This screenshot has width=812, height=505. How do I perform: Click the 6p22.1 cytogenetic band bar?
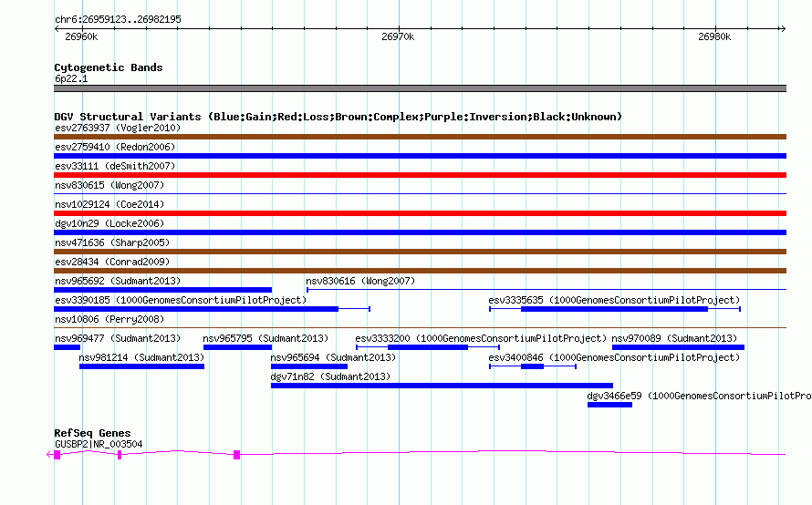(420, 88)
